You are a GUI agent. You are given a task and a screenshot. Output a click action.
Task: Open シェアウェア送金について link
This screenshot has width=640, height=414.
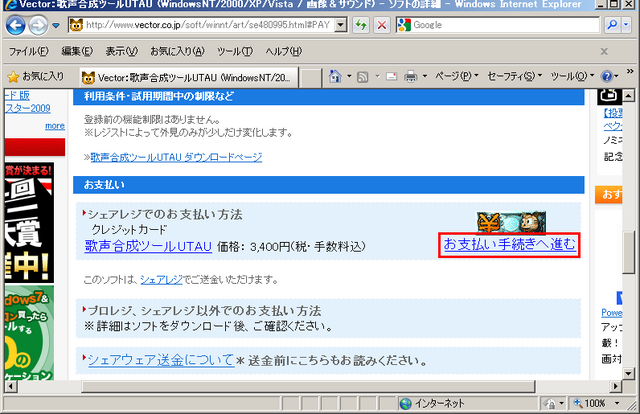161,360
